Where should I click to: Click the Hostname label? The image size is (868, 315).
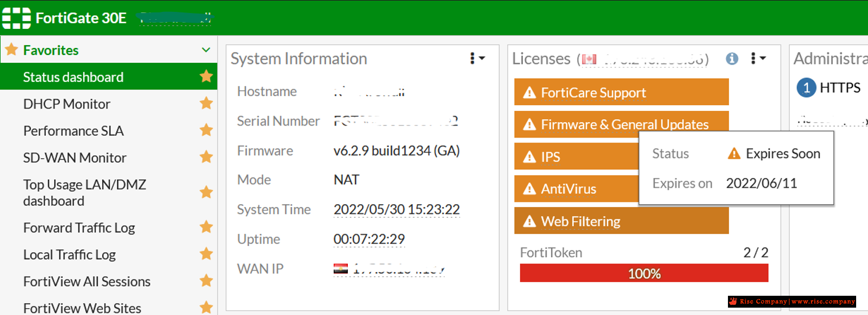(267, 91)
